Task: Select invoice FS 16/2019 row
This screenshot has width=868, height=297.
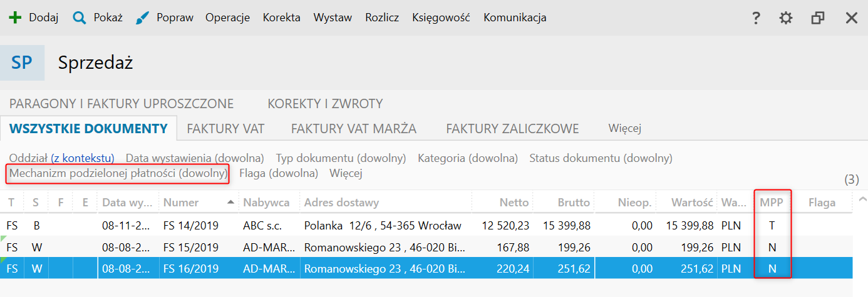Action: pos(426,269)
